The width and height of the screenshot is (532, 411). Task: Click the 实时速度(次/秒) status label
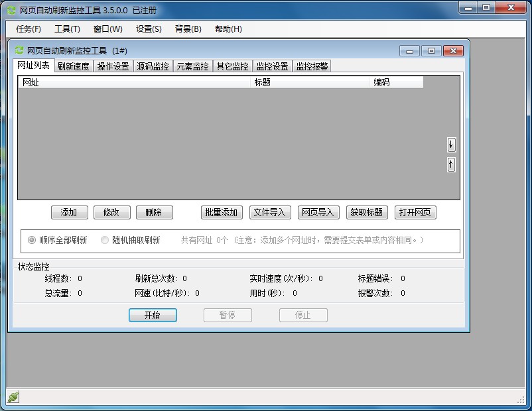(281, 278)
